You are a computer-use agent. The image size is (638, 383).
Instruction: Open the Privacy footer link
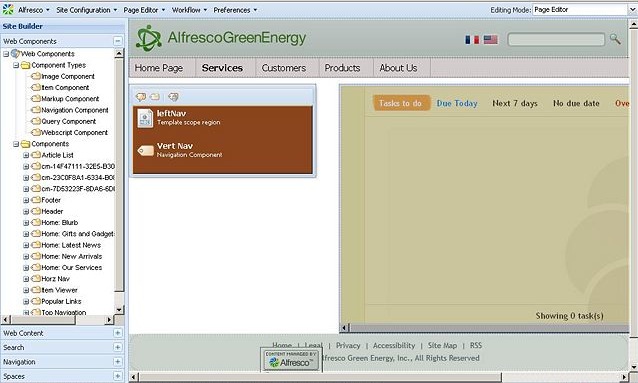[348, 346]
